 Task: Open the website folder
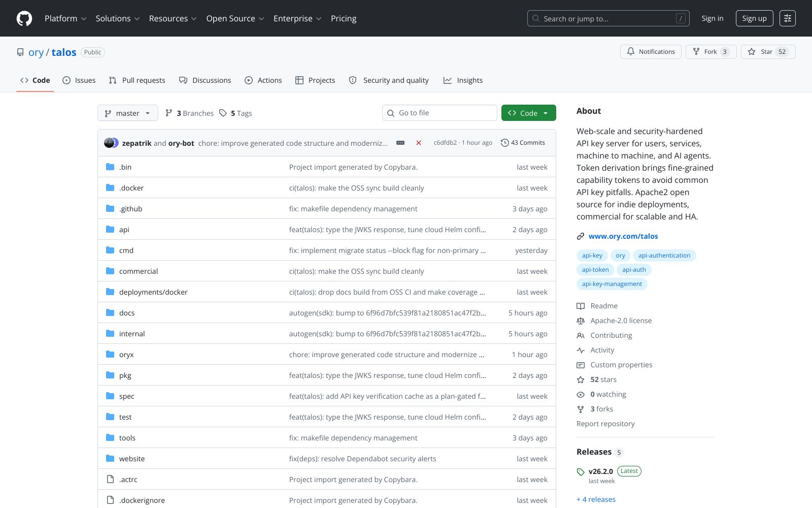132,459
